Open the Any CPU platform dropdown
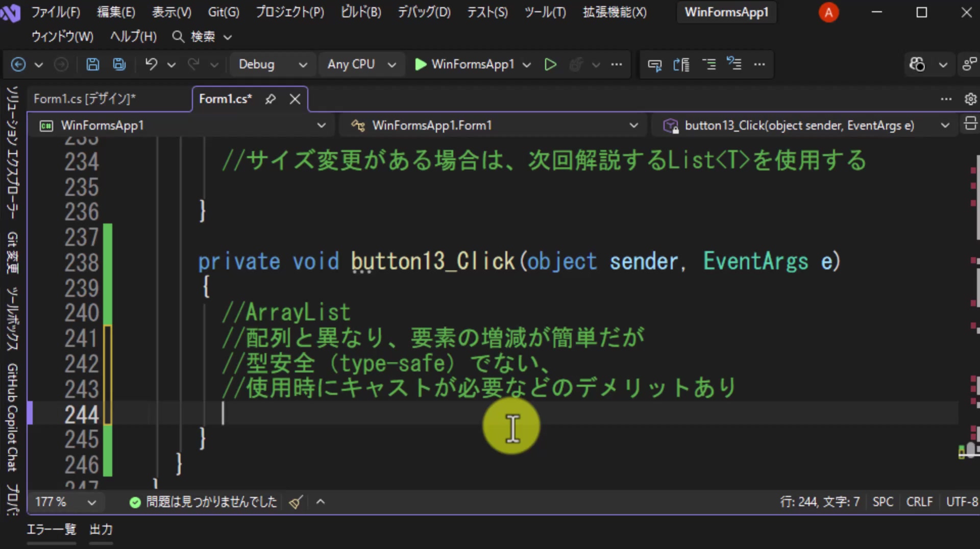The height and width of the screenshot is (549, 980). point(361,64)
